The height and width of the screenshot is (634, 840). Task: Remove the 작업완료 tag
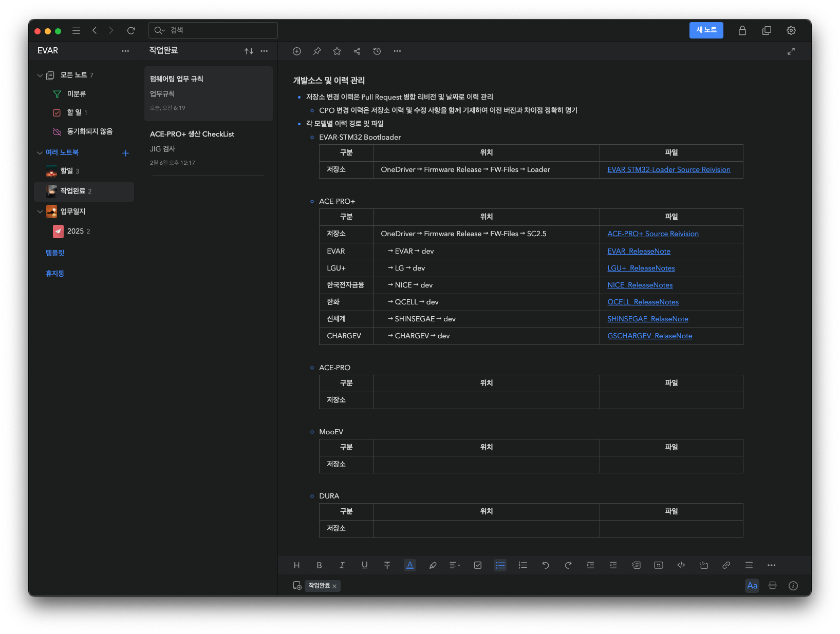click(x=334, y=586)
